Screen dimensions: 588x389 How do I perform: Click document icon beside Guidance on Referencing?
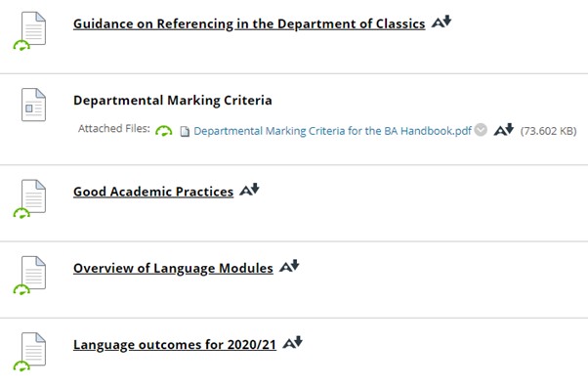[34, 28]
